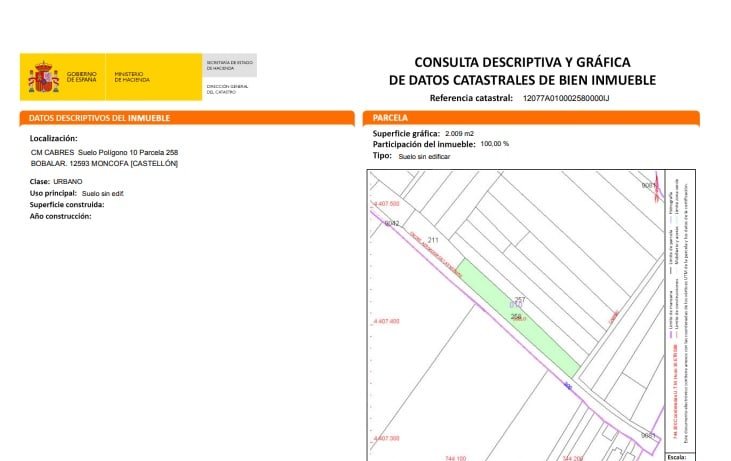Click the Ministerio de Hacienda label
The height and width of the screenshot is (461, 731).
coord(132,77)
